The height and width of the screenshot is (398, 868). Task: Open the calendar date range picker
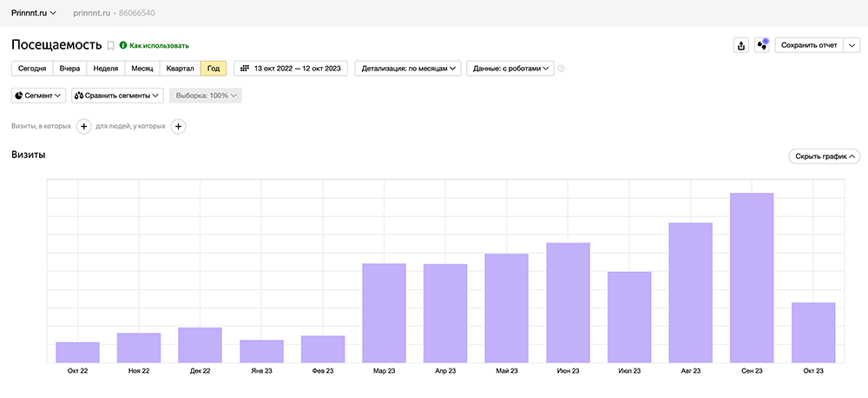pos(291,69)
